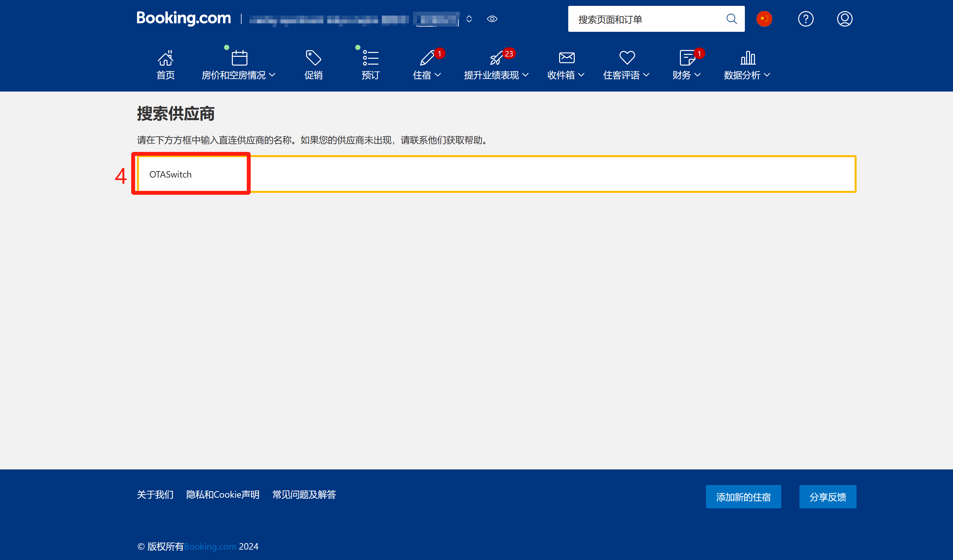The height and width of the screenshot is (560, 953).
Task: Click the 分享反馈 button
Action: pyautogui.click(x=827, y=496)
